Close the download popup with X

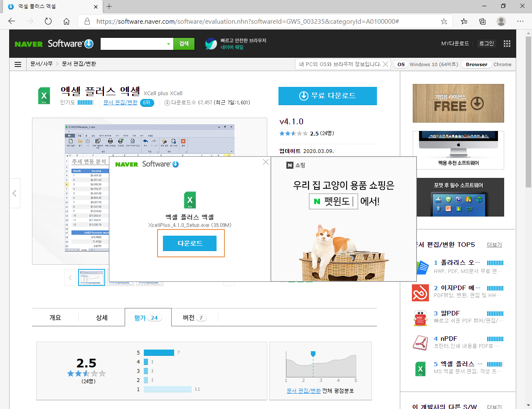click(x=266, y=162)
